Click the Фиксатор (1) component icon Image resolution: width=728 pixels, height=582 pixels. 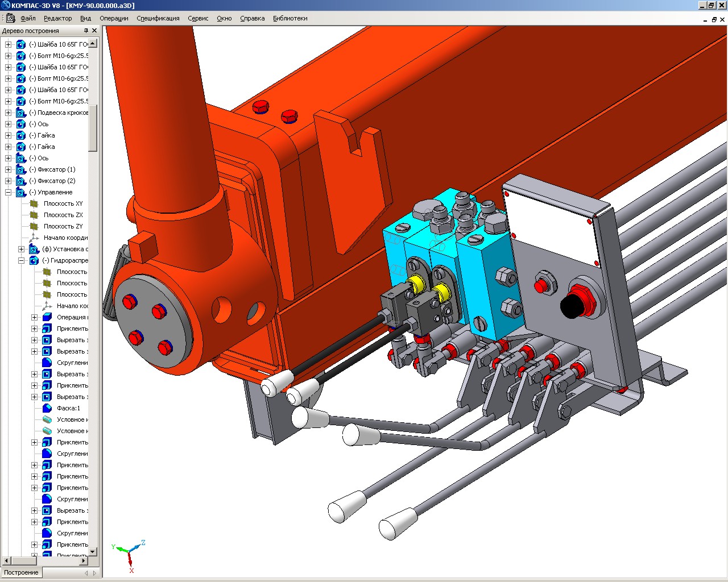tap(21, 169)
